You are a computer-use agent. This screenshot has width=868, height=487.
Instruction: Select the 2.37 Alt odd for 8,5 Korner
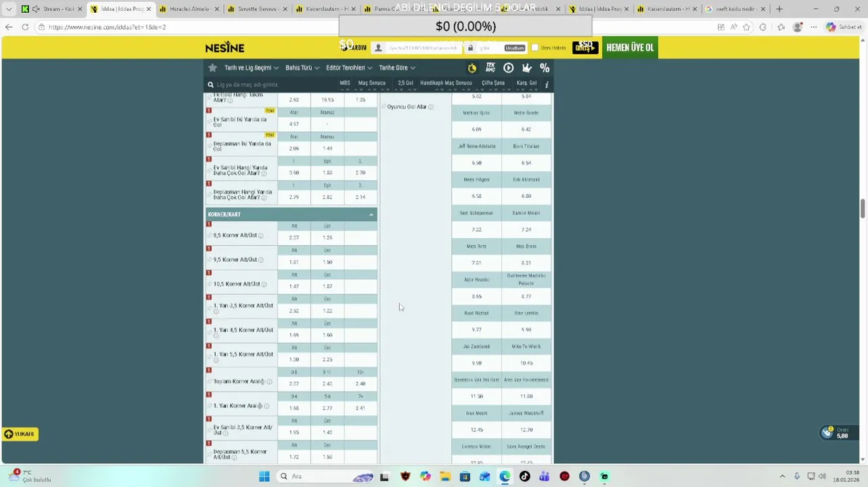click(x=294, y=237)
